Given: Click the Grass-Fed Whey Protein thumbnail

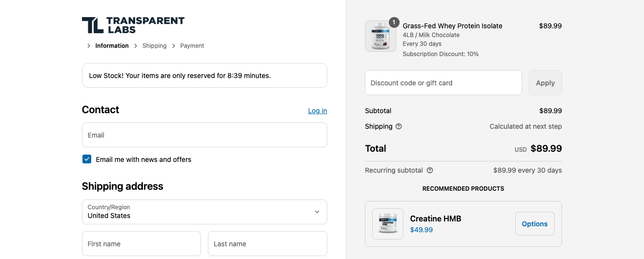Looking at the screenshot, I should coord(381,36).
